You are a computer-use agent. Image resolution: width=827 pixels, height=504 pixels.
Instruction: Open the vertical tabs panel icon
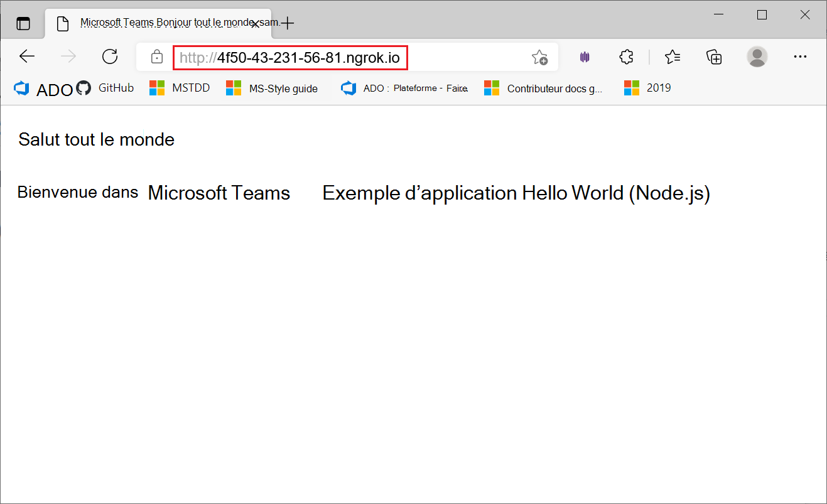(23, 24)
